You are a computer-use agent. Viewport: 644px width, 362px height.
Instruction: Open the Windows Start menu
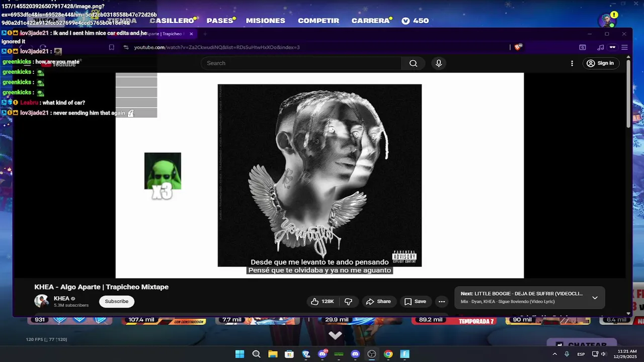240,354
